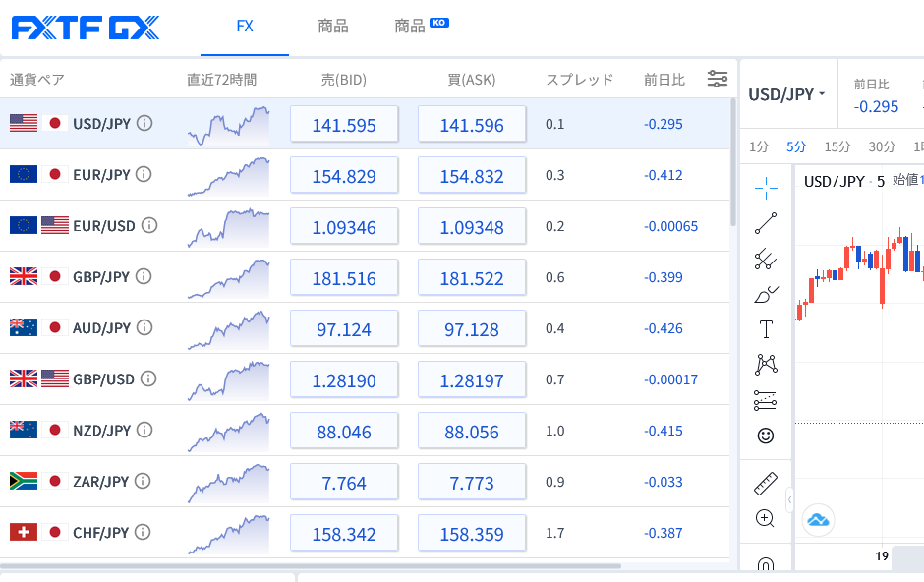Collapse the drawing toolbar side arrow
The image size is (924, 582).
789,501
